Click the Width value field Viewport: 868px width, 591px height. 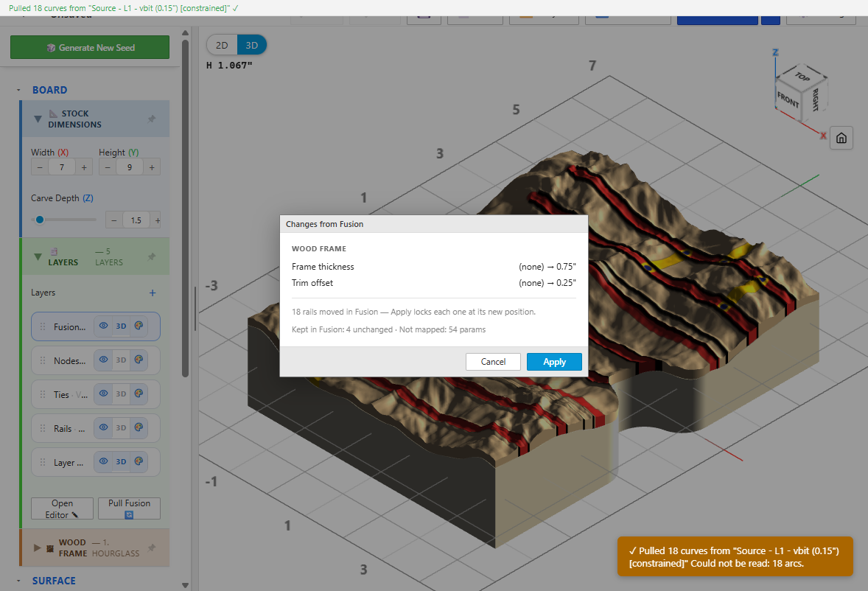[61, 167]
